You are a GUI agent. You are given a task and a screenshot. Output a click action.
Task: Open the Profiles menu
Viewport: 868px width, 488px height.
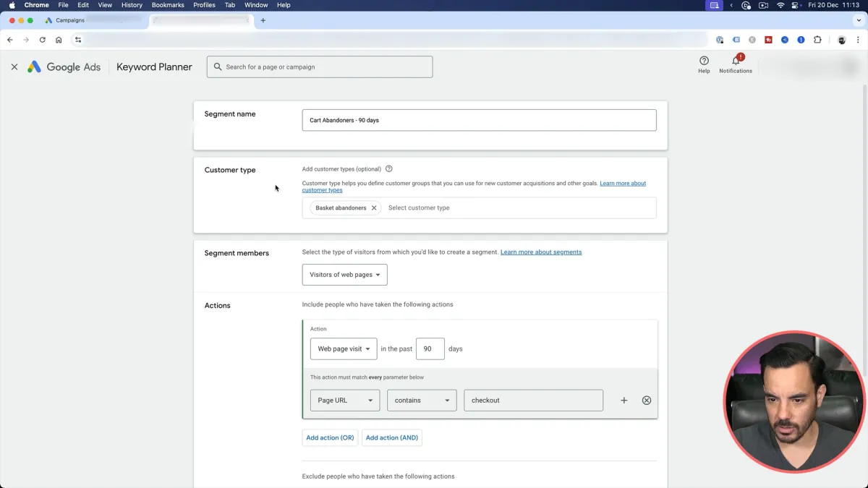point(204,5)
